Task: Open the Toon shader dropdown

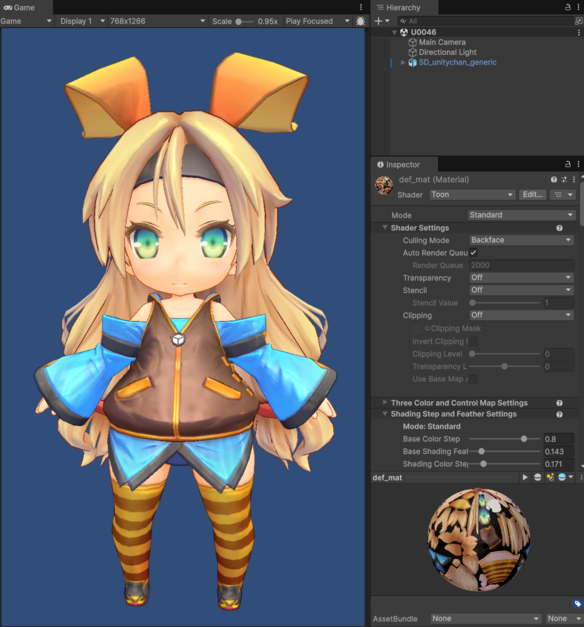Action: click(x=472, y=195)
